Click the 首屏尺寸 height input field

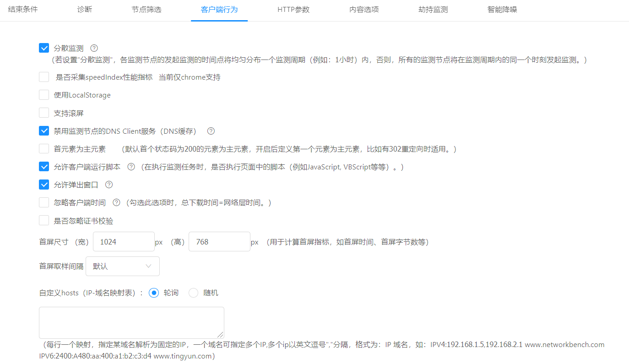point(219,242)
